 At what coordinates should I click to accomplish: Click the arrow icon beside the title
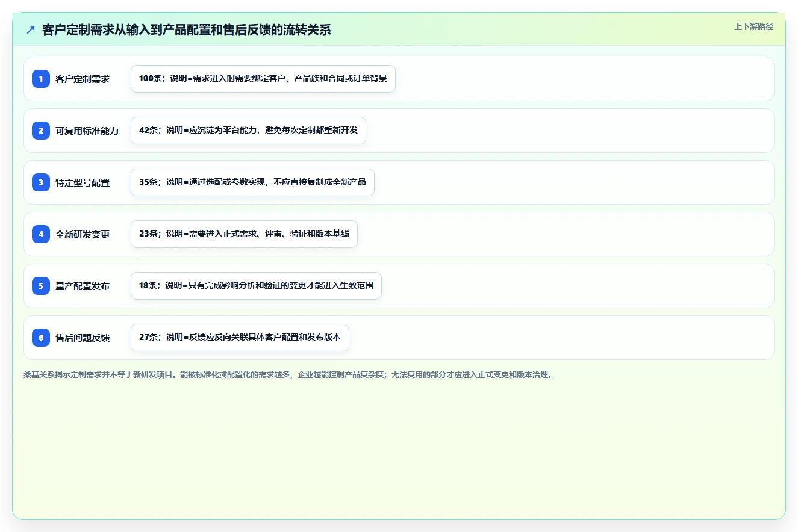(x=31, y=29)
